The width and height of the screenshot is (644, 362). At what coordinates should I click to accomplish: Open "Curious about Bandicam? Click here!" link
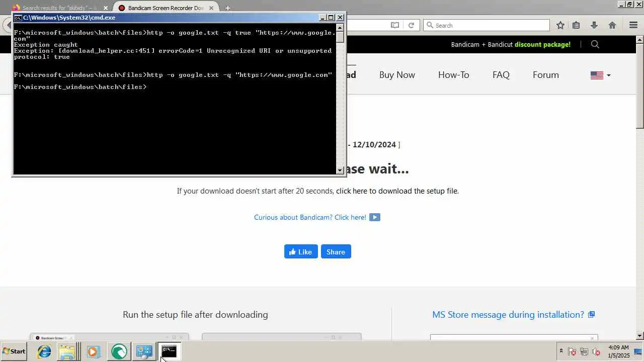tap(310, 217)
